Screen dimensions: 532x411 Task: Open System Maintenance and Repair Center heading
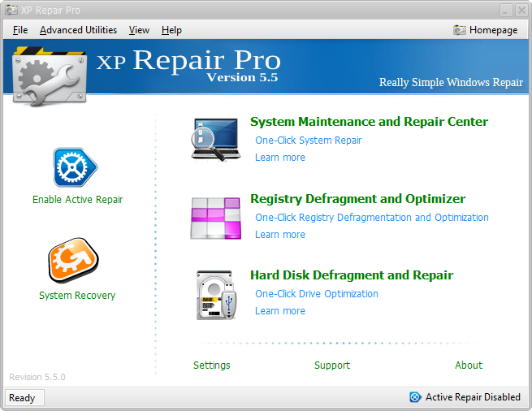[x=369, y=122]
